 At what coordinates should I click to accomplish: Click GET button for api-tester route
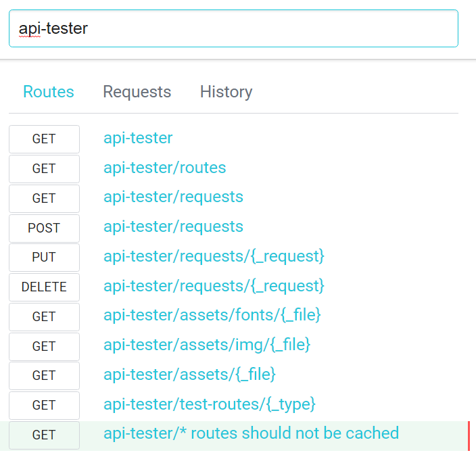(x=44, y=139)
